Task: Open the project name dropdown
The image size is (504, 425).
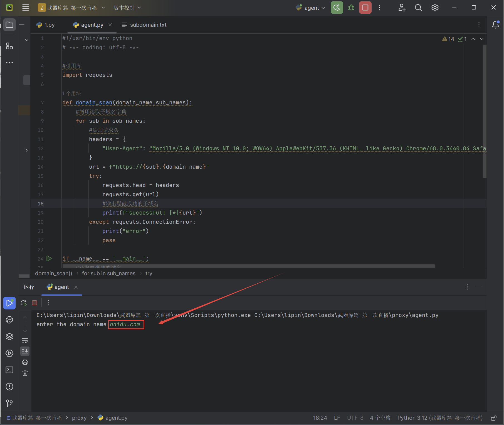Action: click(71, 8)
